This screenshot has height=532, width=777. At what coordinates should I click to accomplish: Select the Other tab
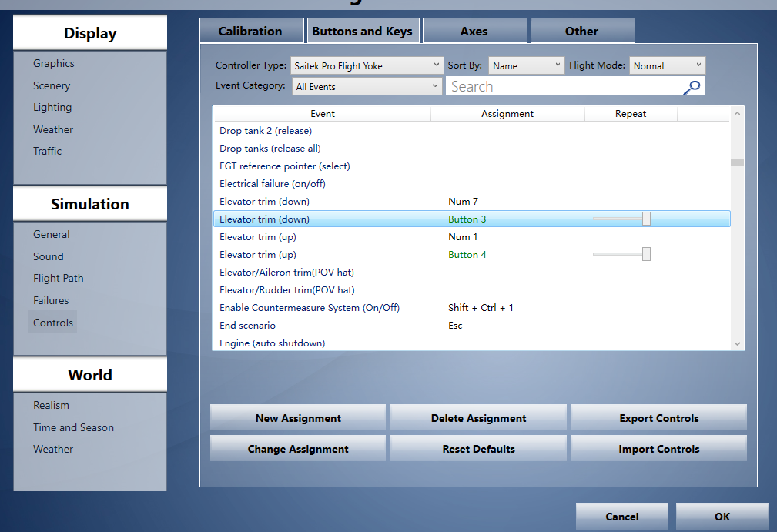point(581,32)
